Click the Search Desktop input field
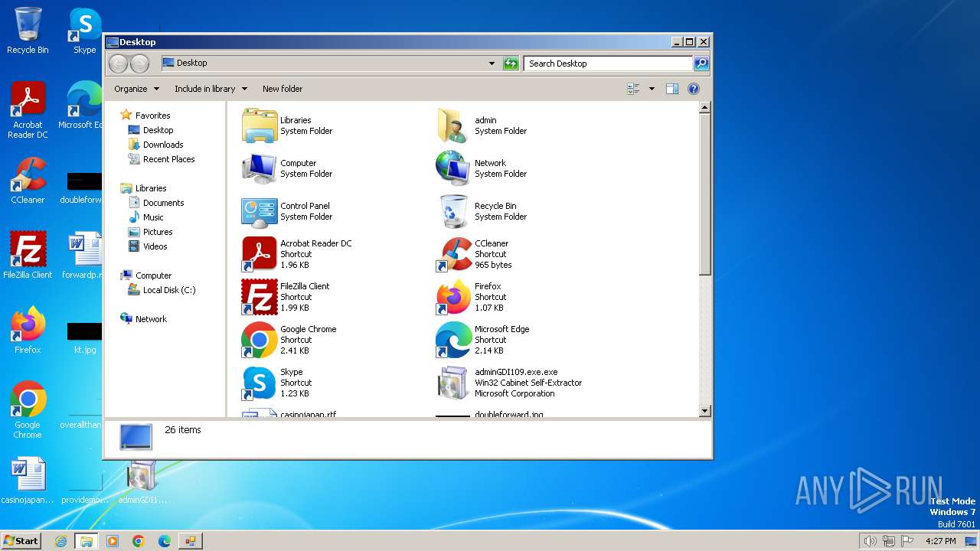The height and width of the screenshot is (551, 980). coord(608,64)
